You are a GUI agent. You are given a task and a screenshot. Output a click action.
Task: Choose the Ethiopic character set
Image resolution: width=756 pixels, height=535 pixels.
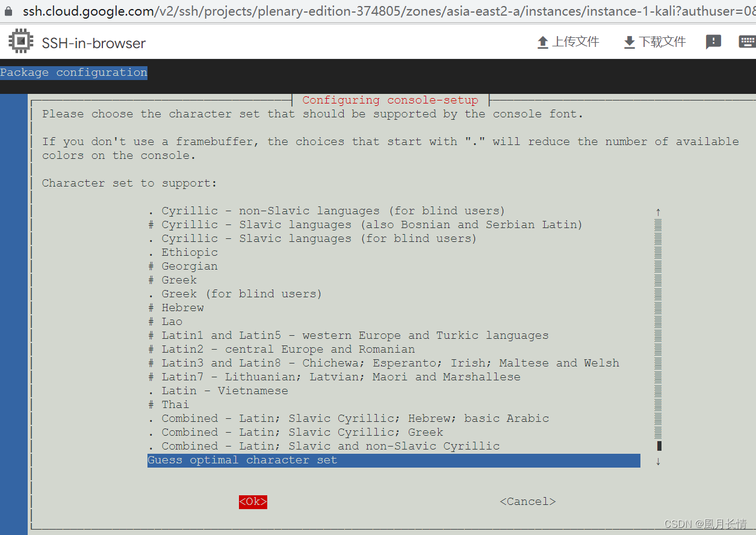(183, 252)
